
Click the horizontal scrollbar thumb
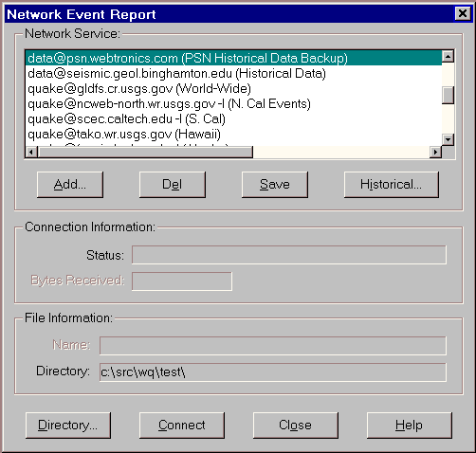(145, 152)
